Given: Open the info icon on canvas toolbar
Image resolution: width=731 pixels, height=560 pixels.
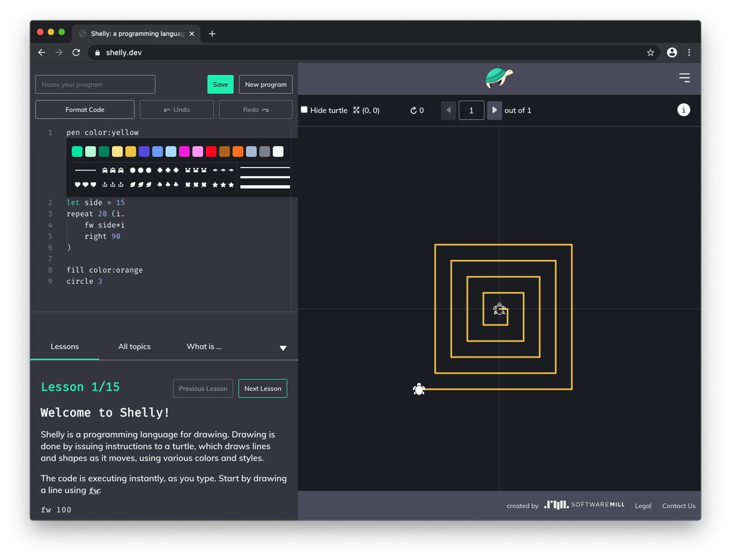Looking at the screenshot, I should [x=683, y=110].
